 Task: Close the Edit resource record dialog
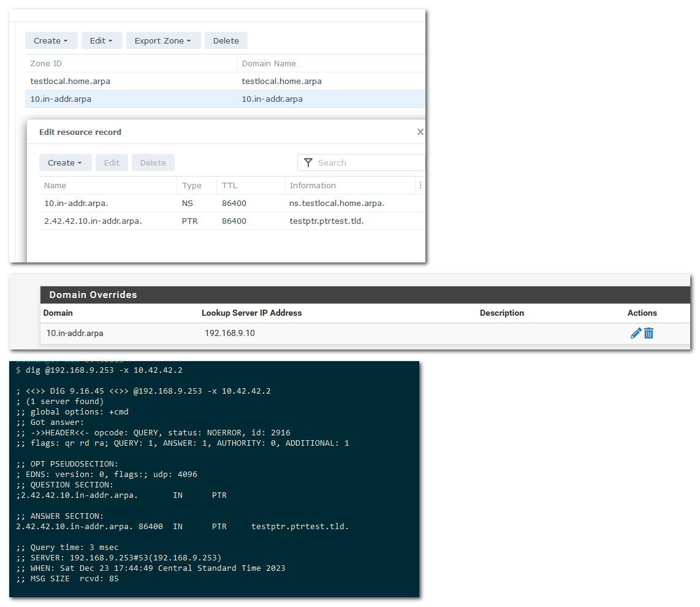click(420, 132)
